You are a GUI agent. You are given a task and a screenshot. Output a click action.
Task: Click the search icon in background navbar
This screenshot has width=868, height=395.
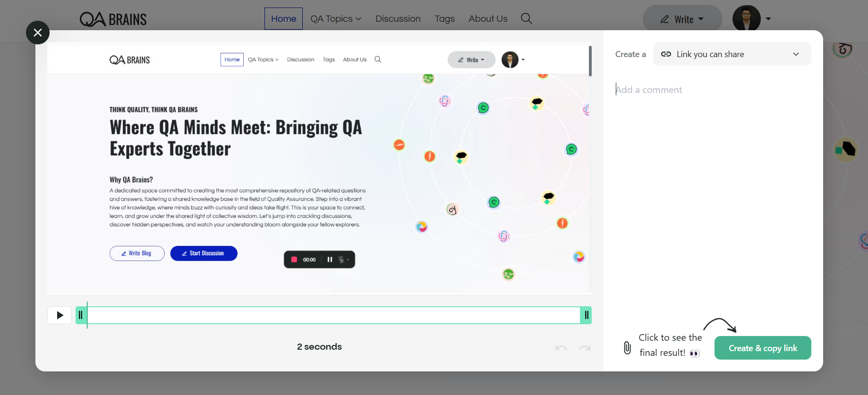point(526,18)
